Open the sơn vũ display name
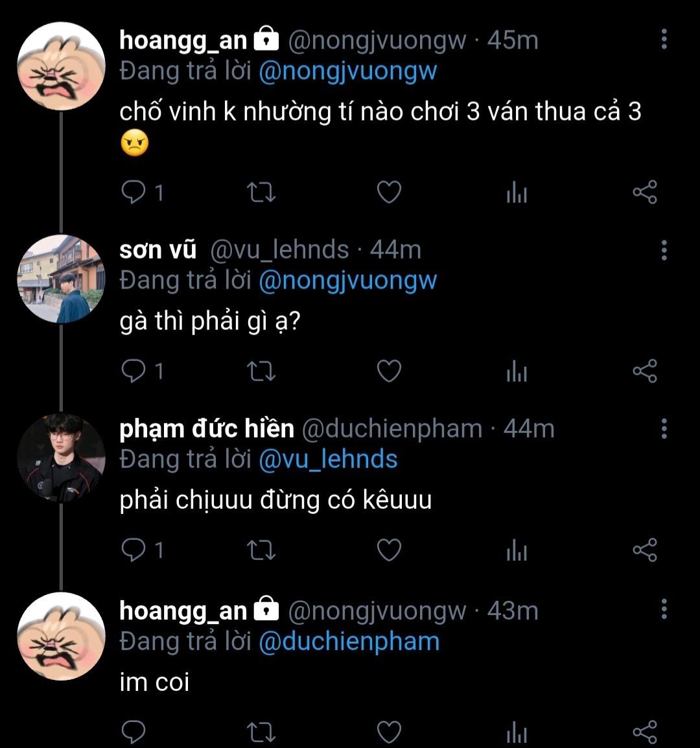The width and height of the screenshot is (700, 748). point(157,250)
